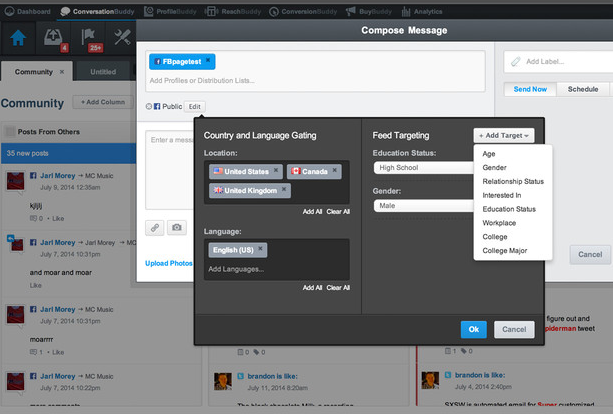Select the Schedule option
Image resolution: width=613 pixels, height=414 pixels.
coord(583,89)
